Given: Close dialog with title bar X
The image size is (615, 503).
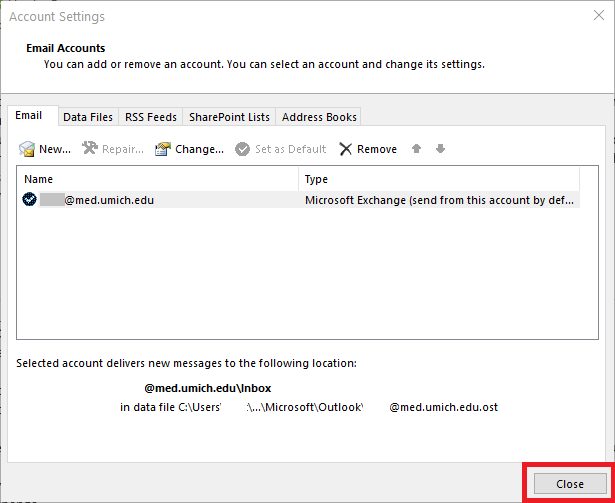Looking at the screenshot, I should tap(590, 17).
